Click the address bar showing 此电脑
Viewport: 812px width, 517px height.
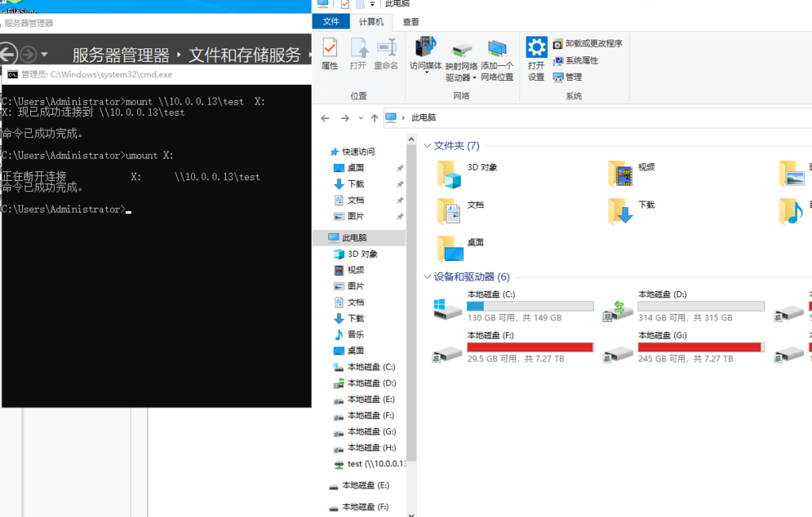click(555, 118)
